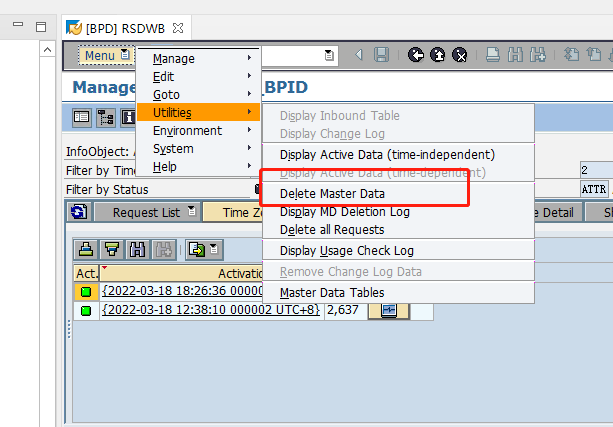
Task: Choose Delete Master Data
Action: (398, 194)
